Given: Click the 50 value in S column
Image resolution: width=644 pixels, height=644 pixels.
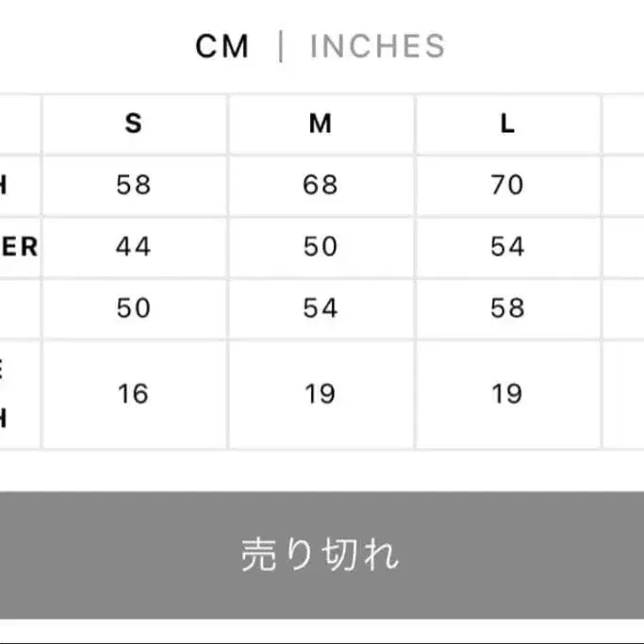Looking at the screenshot, I should tap(133, 308).
